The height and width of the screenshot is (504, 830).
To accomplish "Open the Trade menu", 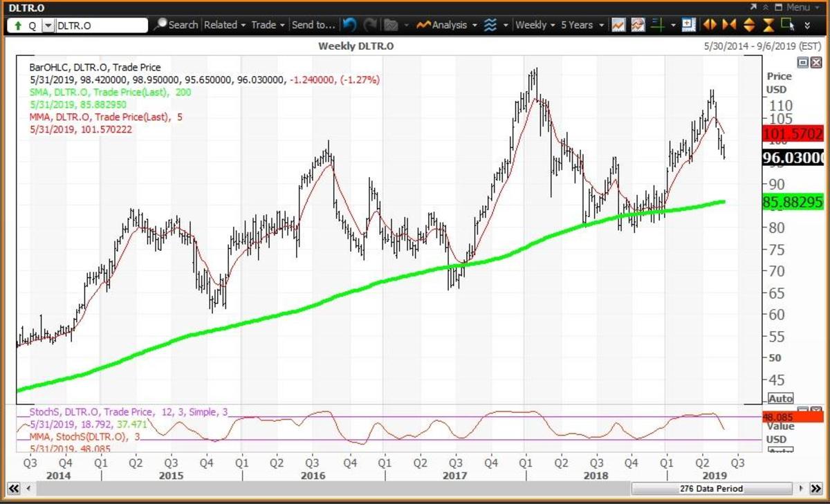I will click(268, 25).
